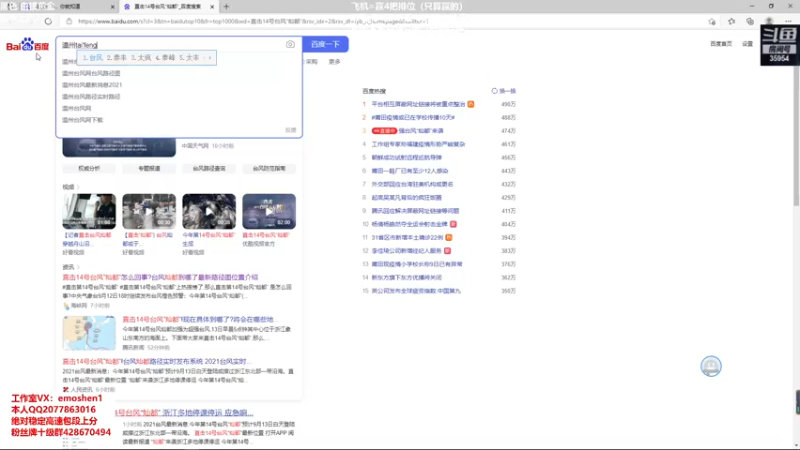Open browser profile avatar icon

point(769,21)
